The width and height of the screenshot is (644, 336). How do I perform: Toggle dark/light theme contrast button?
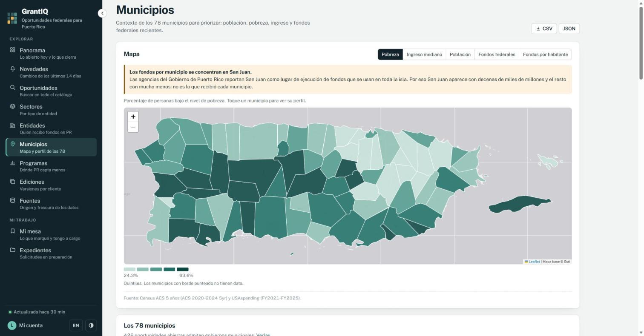[91, 325]
